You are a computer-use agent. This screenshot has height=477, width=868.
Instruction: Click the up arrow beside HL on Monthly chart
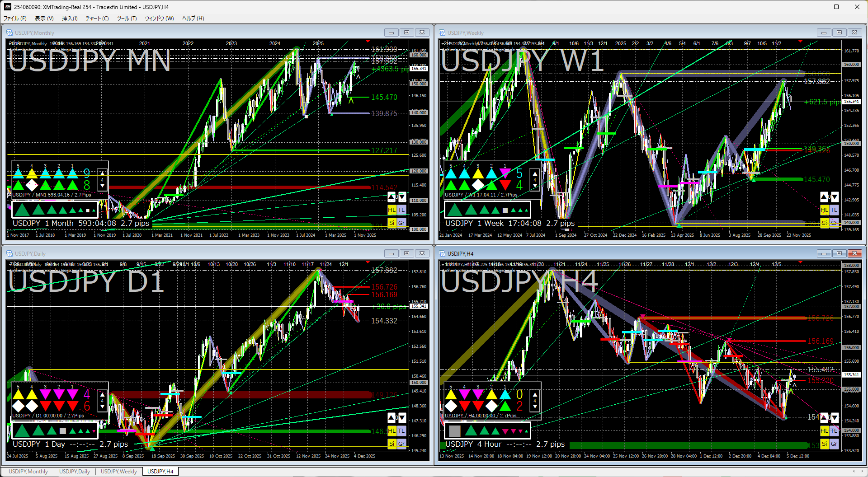point(392,197)
